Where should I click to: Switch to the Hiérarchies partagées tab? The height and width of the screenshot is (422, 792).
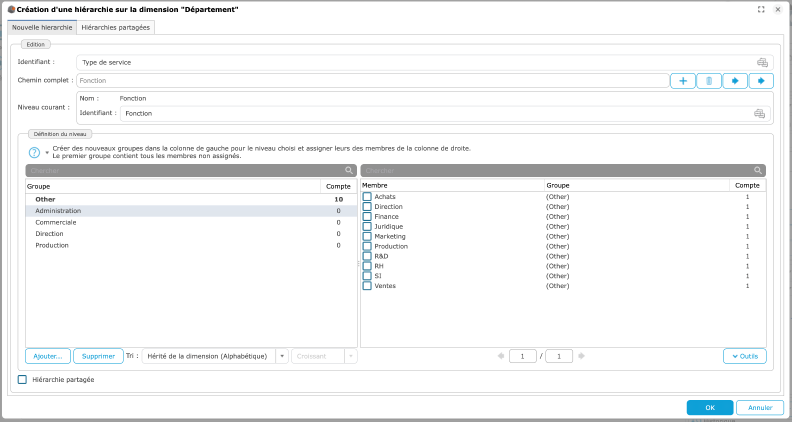(115, 27)
